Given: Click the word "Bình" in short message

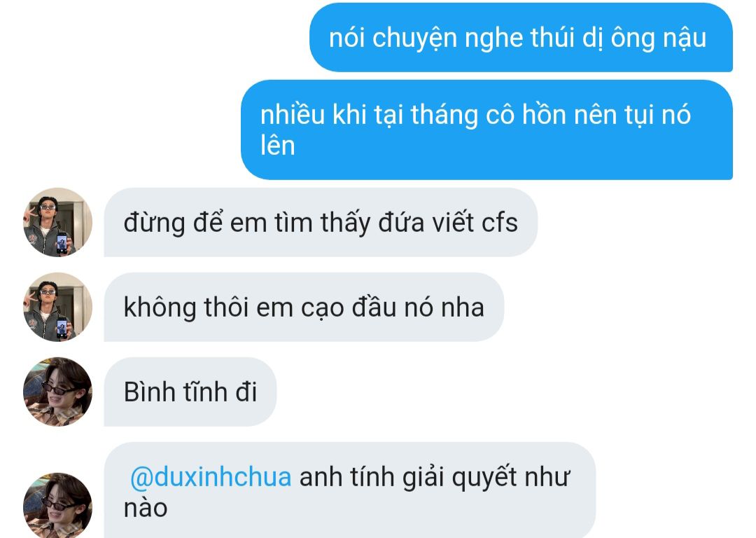Looking at the screenshot, I should tap(150, 392).
